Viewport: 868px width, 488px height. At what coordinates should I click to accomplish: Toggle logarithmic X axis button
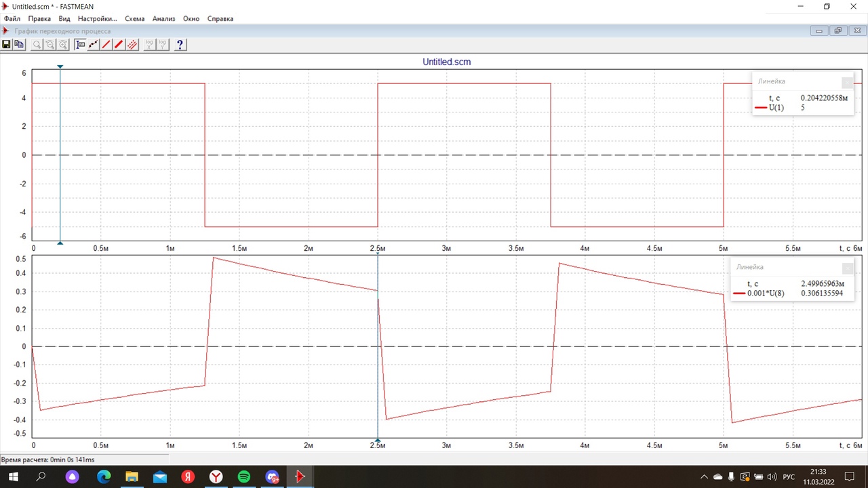coord(150,45)
